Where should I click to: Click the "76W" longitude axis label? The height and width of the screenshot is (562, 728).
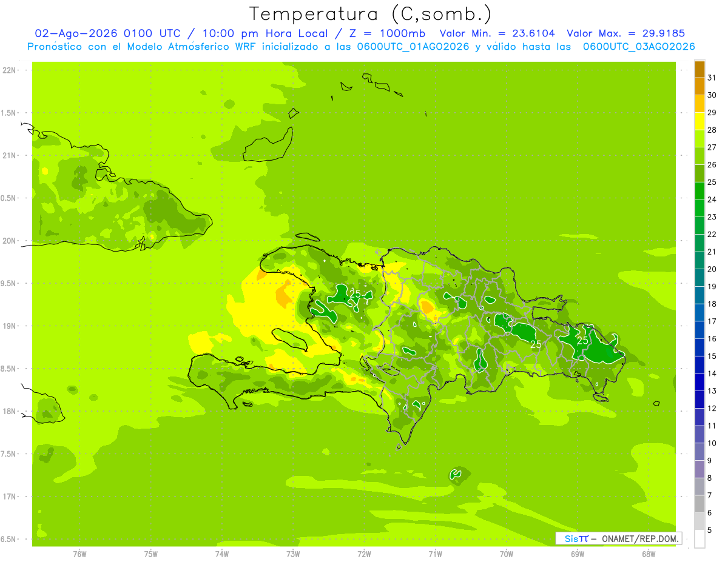tap(79, 554)
